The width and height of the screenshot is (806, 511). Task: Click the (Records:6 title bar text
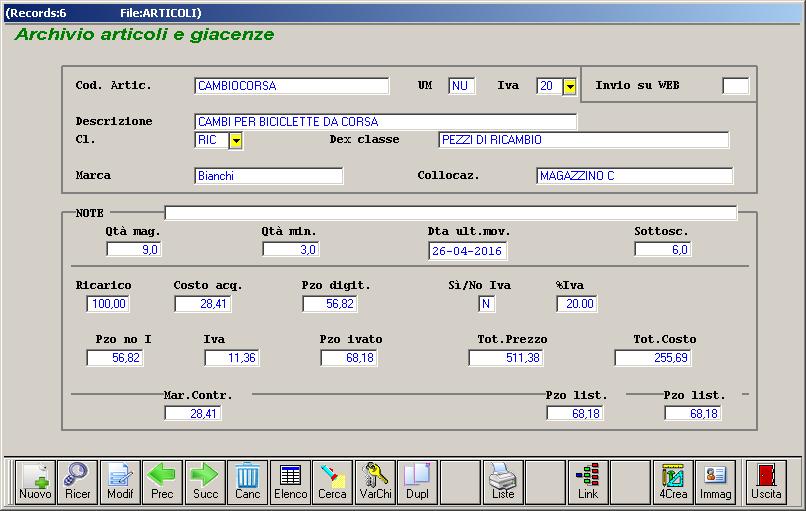[35, 13]
